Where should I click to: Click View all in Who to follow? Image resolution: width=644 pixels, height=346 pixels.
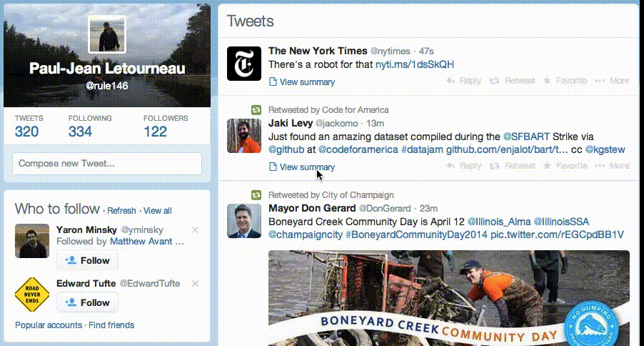[157, 211]
